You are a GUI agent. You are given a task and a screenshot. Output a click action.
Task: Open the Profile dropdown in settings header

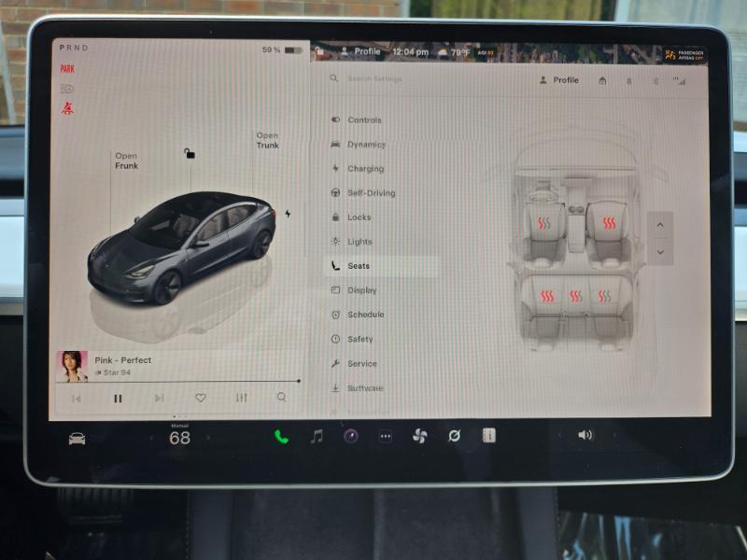[x=558, y=80]
